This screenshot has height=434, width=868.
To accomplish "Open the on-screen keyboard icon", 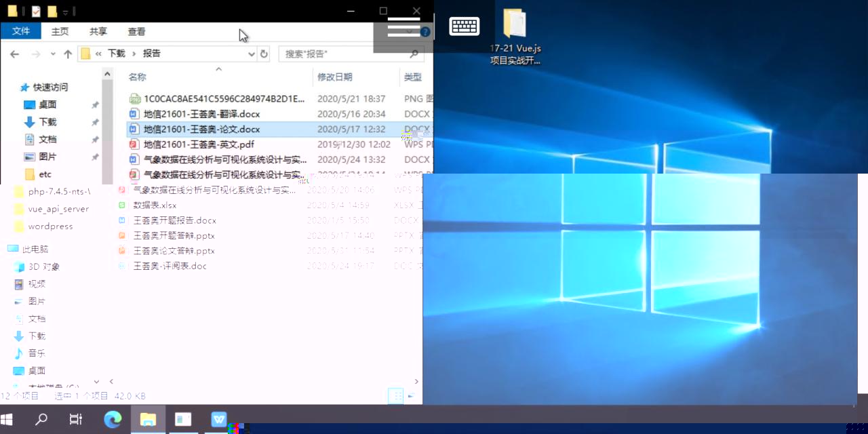I will tap(465, 26).
